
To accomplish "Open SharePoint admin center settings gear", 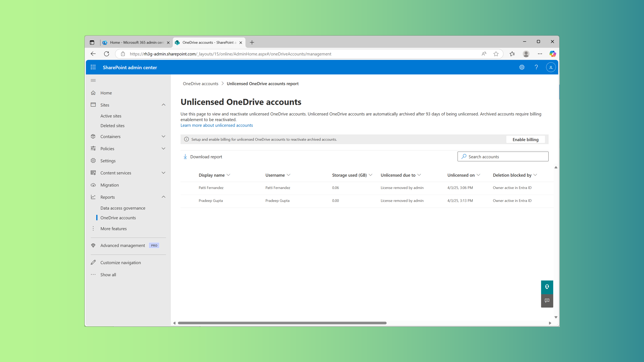I will point(522,67).
